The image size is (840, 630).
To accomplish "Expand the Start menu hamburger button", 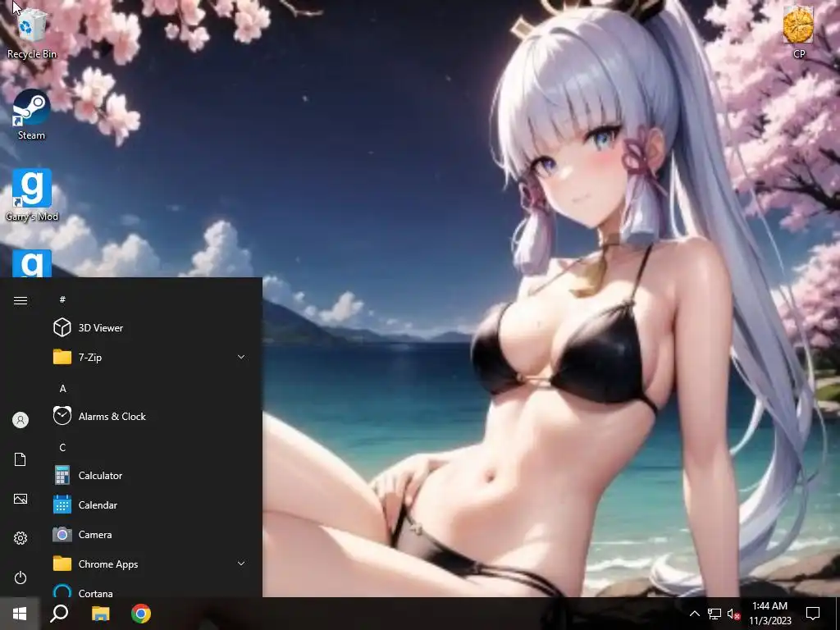I will (x=21, y=300).
